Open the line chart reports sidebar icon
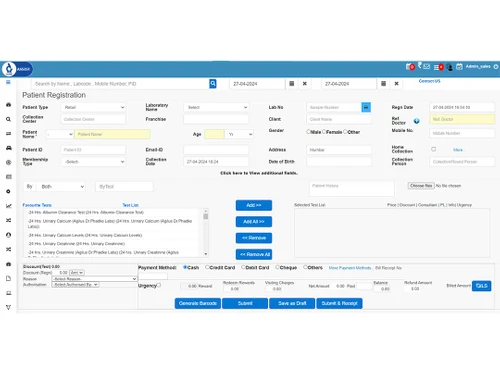 pyautogui.click(x=8, y=206)
